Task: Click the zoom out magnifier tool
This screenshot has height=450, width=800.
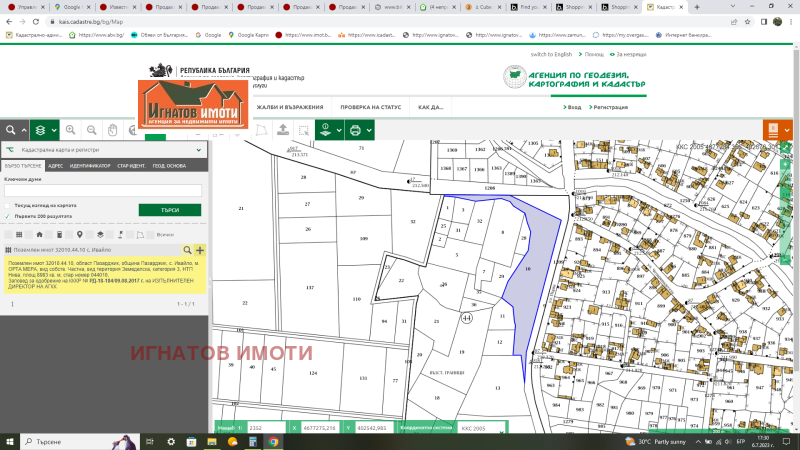Action: pos(91,130)
